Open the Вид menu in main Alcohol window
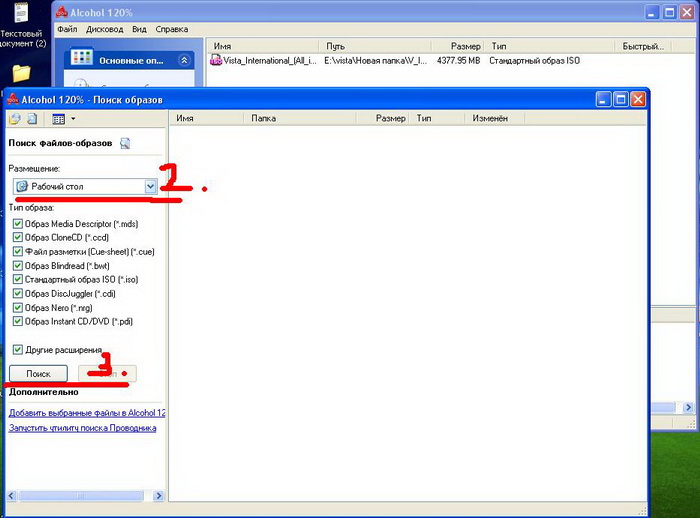The height and width of the screenshot is (518, 700). (139, 29)
